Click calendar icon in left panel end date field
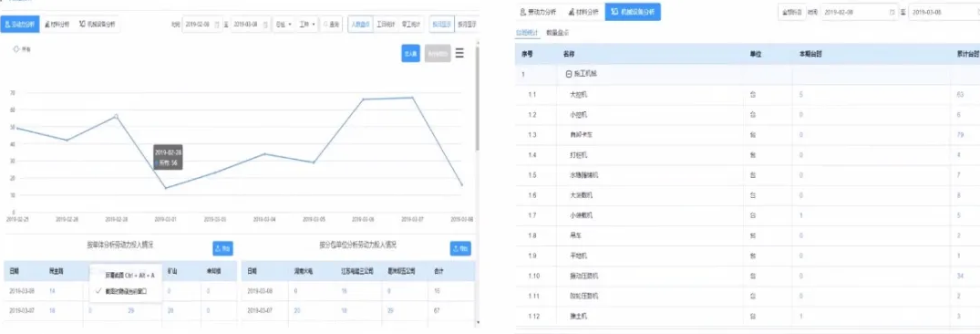The image size is (980, 334). [265, 25]
